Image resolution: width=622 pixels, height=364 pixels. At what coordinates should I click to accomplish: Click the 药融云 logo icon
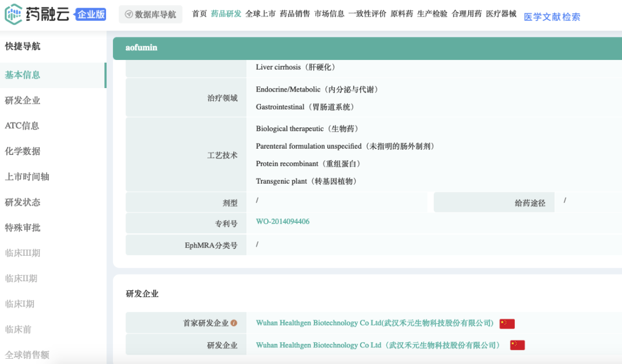click(14, 14)
